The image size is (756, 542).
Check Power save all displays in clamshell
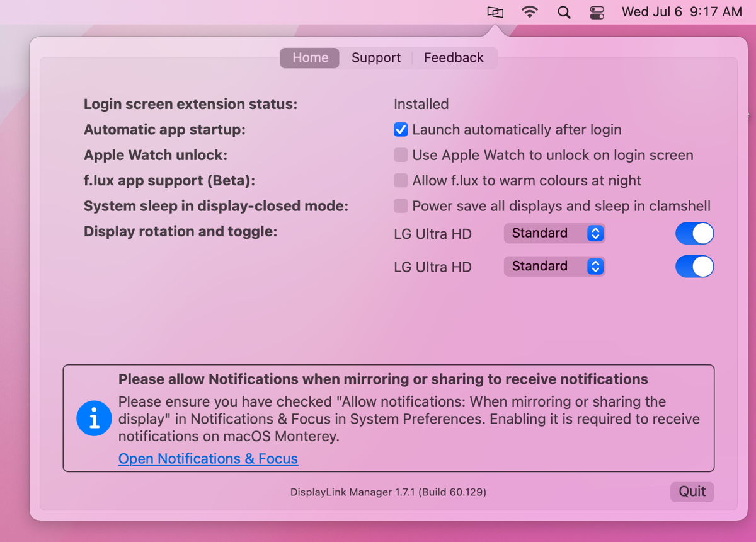(401, 206)
